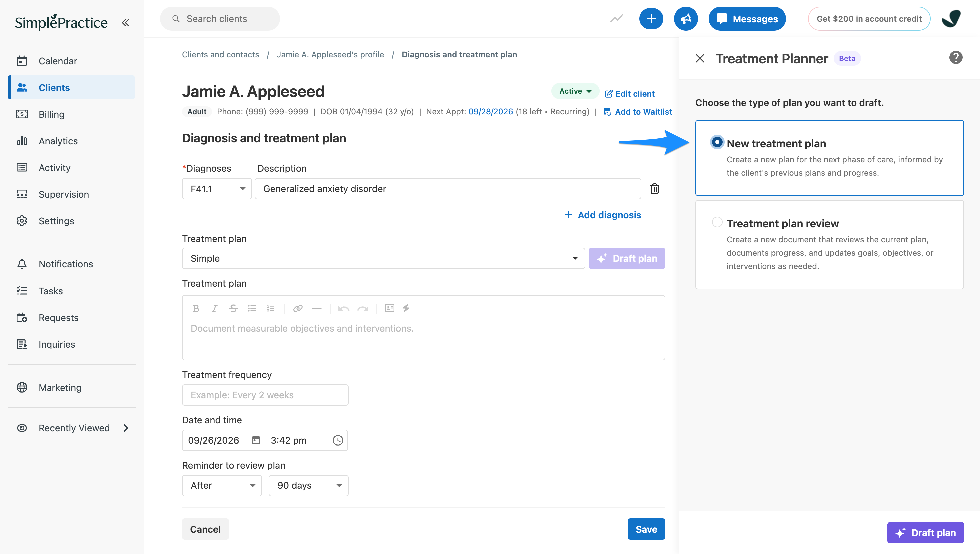
Task: Open the date picker calendar icon
Action: (256, 440)
